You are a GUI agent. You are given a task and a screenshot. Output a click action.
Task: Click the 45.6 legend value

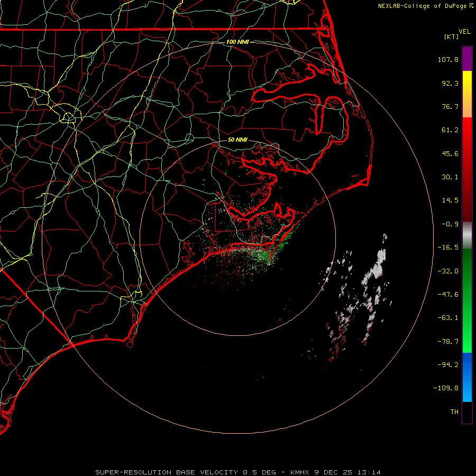tap(450, 153)
